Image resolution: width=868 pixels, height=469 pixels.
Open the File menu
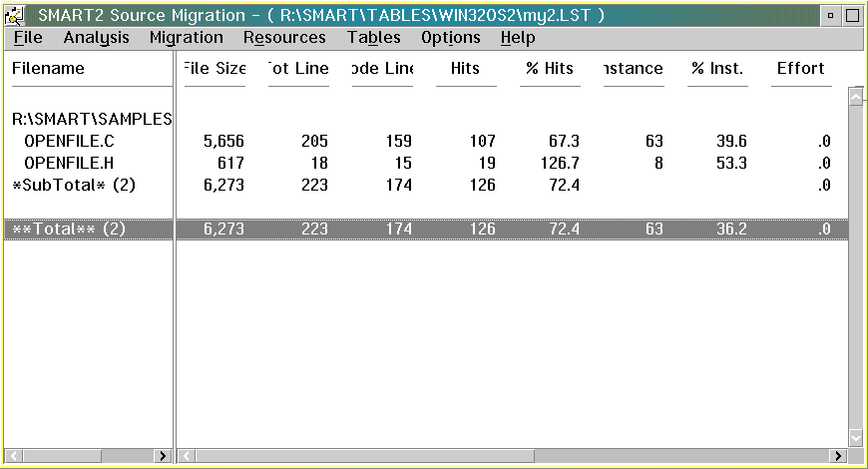coord(28,38)
